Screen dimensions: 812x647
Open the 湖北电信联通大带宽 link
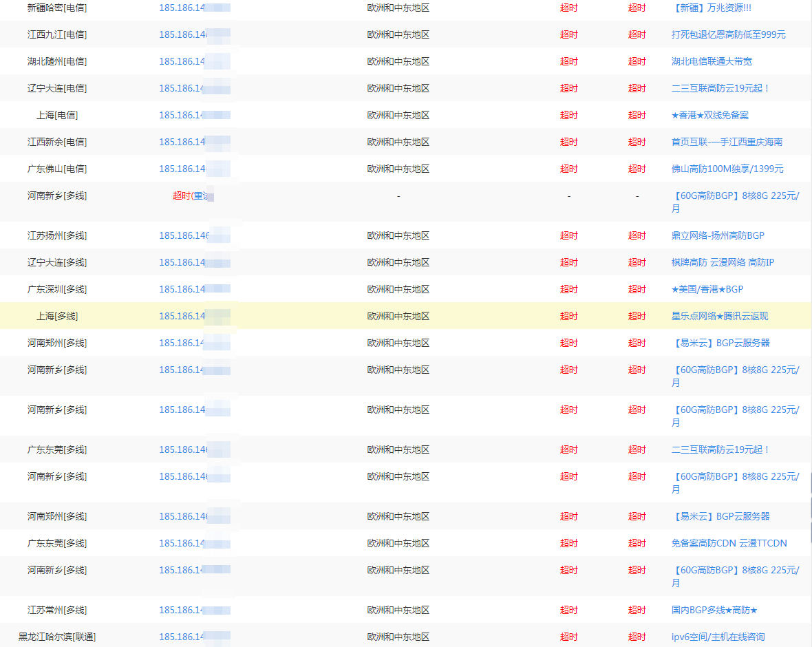pyautogui.click(x=712, y=62)
